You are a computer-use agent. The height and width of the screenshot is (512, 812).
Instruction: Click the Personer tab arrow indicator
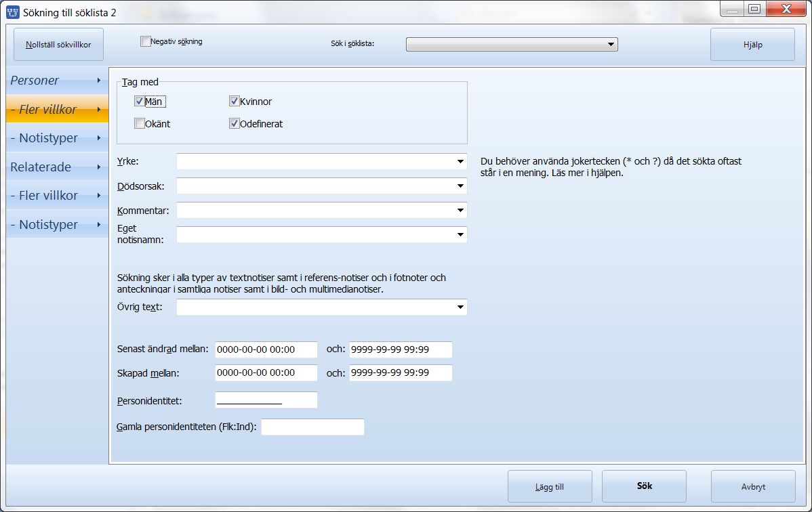98,80
